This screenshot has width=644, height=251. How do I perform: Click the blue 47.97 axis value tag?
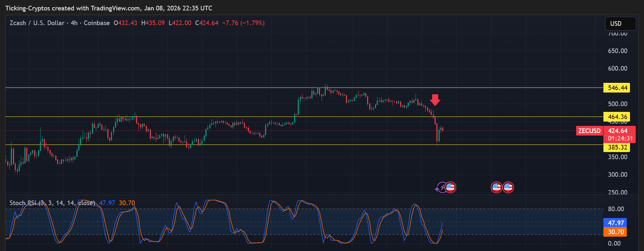click(x=615, y=223)
